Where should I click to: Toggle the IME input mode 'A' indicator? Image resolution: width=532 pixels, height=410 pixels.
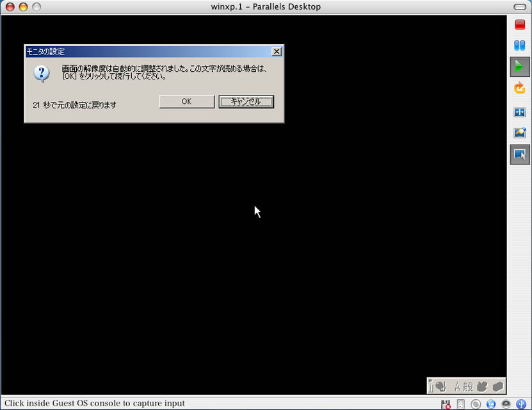458,386
